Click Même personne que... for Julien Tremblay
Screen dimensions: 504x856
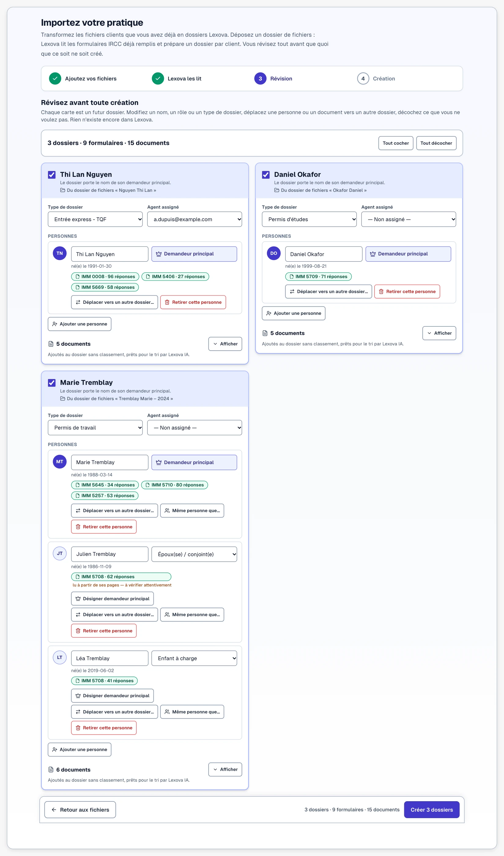pos(192,615)
